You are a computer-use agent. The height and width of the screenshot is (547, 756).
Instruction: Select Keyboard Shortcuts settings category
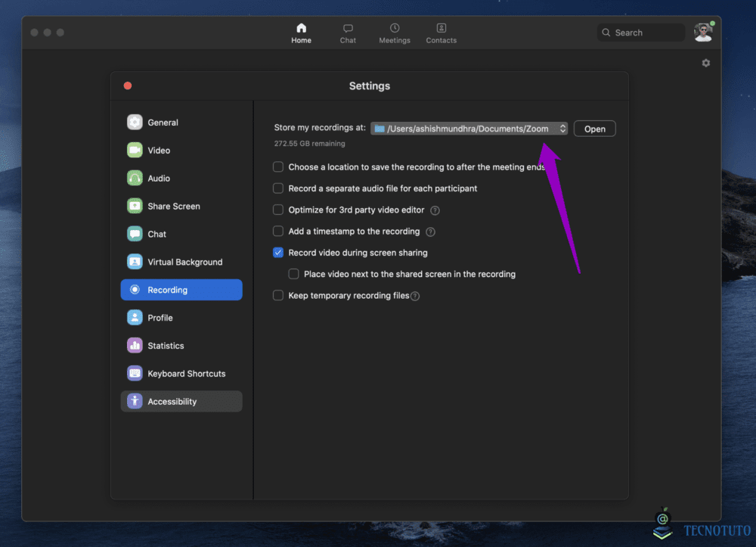point(181,373)
